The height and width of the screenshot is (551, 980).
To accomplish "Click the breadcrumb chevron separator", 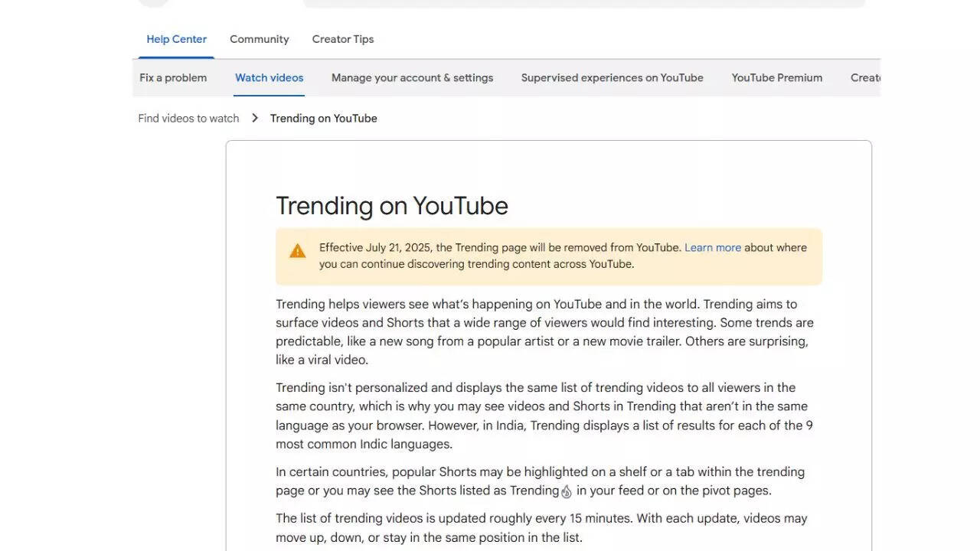I will 254,118.
